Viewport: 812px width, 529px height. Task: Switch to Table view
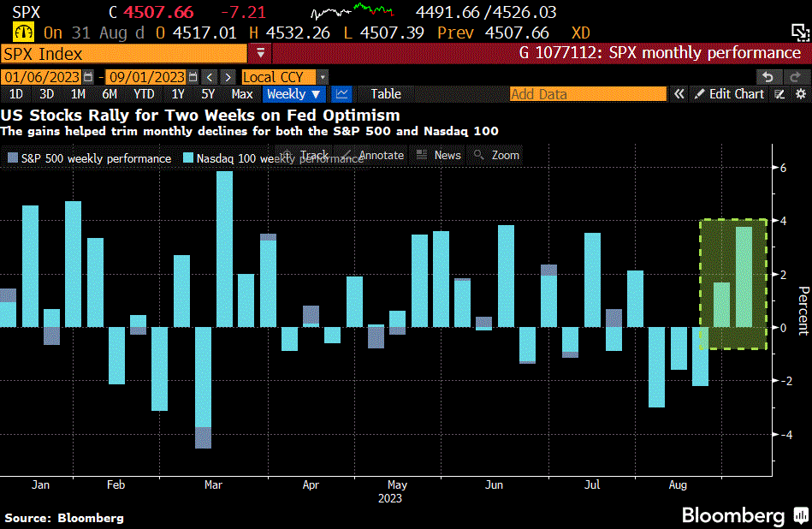(386, 94)
